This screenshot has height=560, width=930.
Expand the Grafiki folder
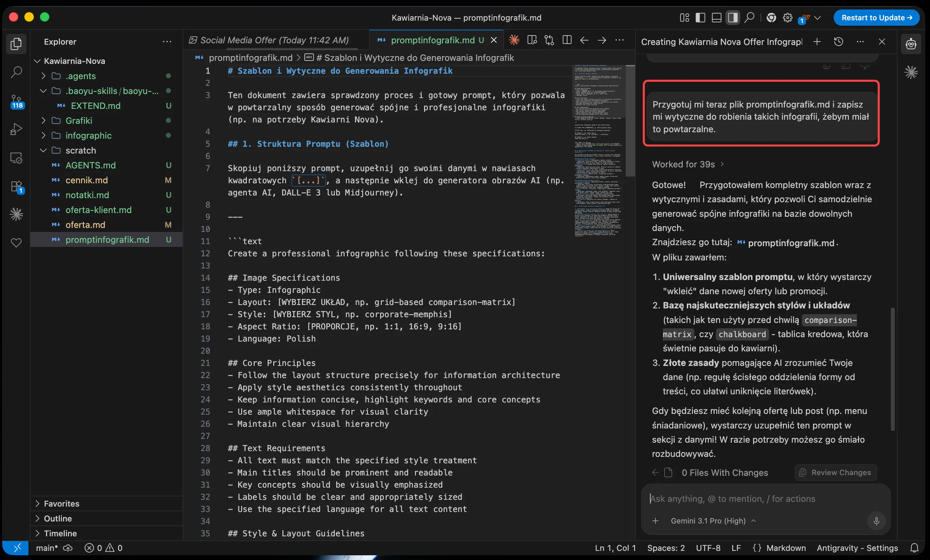[43, 120]
